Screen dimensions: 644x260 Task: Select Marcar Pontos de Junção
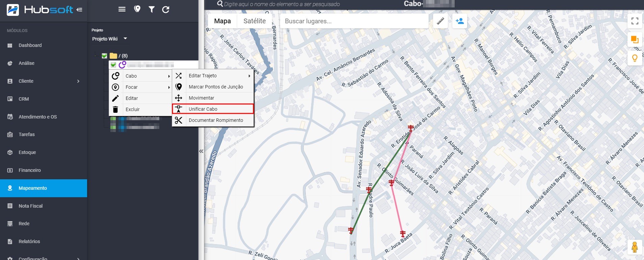click(213, 87)
